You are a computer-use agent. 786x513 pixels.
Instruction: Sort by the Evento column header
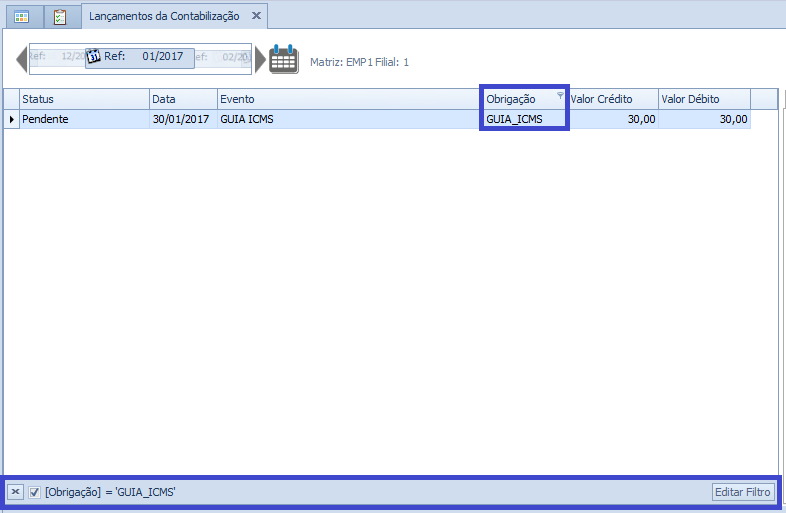tap(349, 99)
